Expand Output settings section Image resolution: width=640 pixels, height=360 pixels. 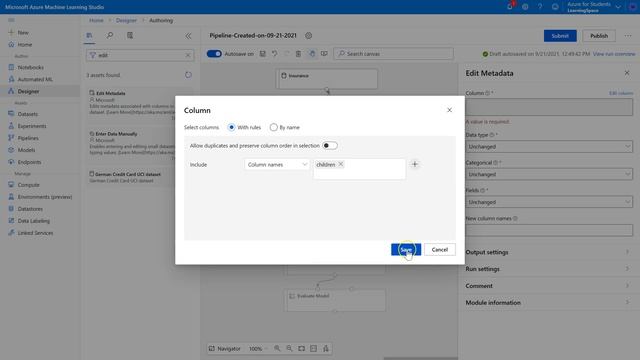(549, 252)
